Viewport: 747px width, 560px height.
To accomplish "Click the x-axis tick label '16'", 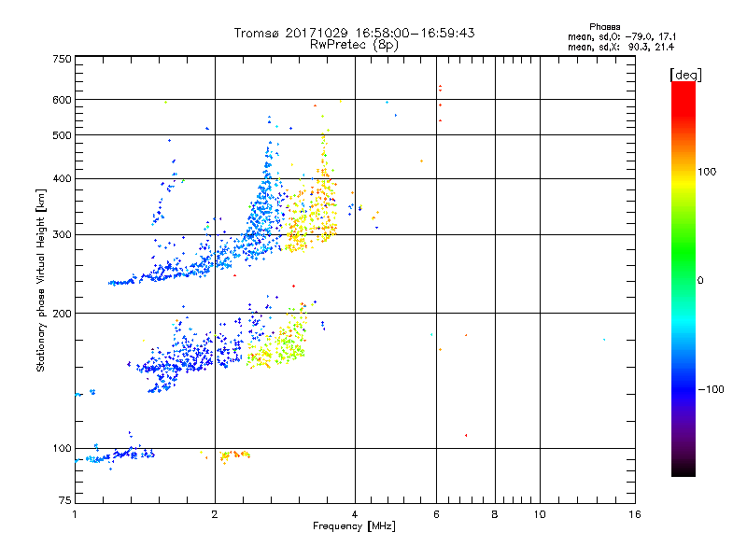I will 635,514.
